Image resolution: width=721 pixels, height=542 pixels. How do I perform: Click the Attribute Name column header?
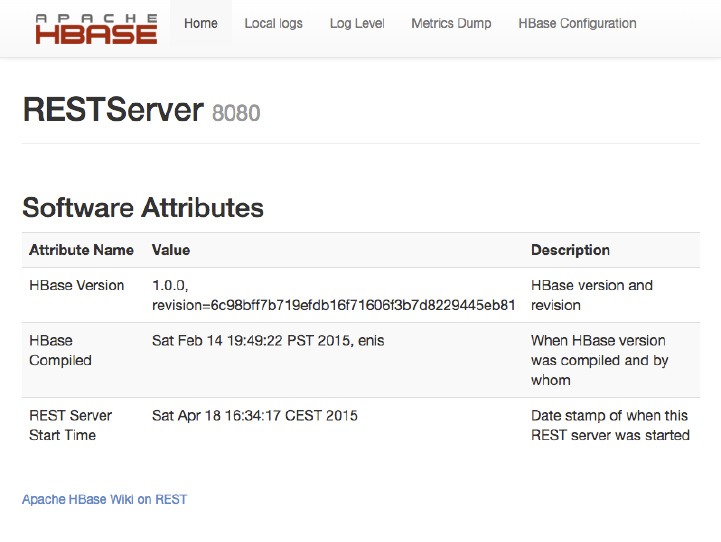point(81,250)
